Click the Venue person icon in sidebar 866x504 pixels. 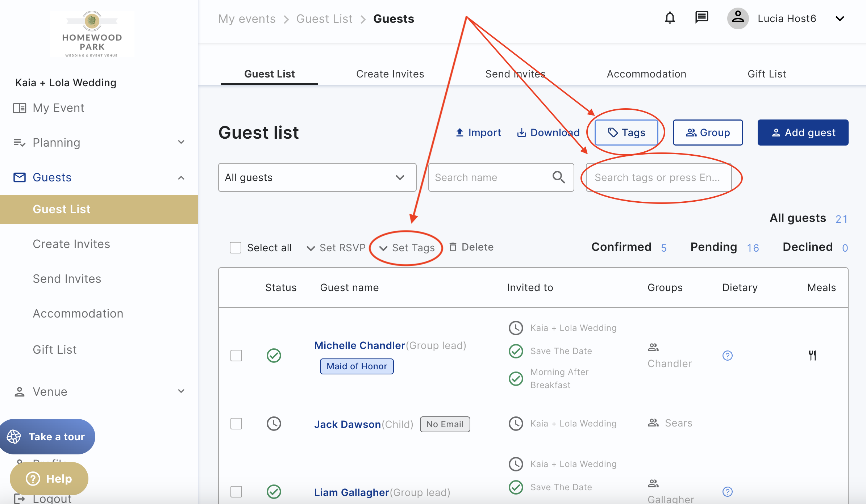point(20,392)
